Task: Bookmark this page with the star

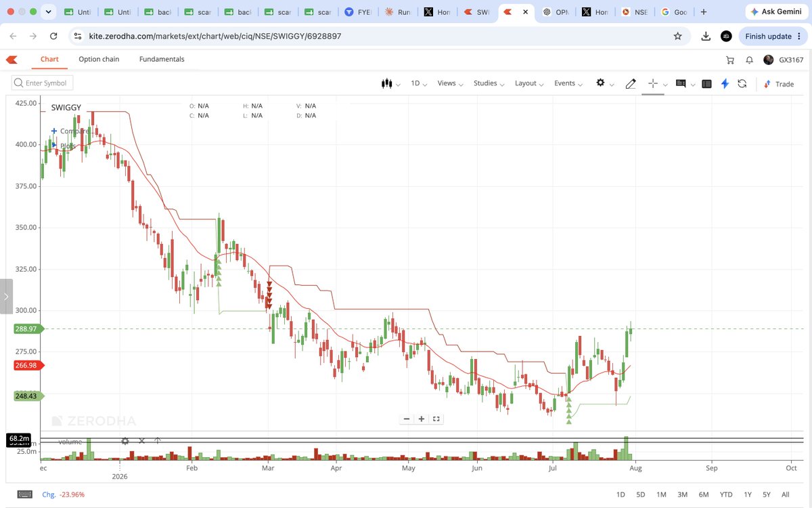Action: pos(677,36)
